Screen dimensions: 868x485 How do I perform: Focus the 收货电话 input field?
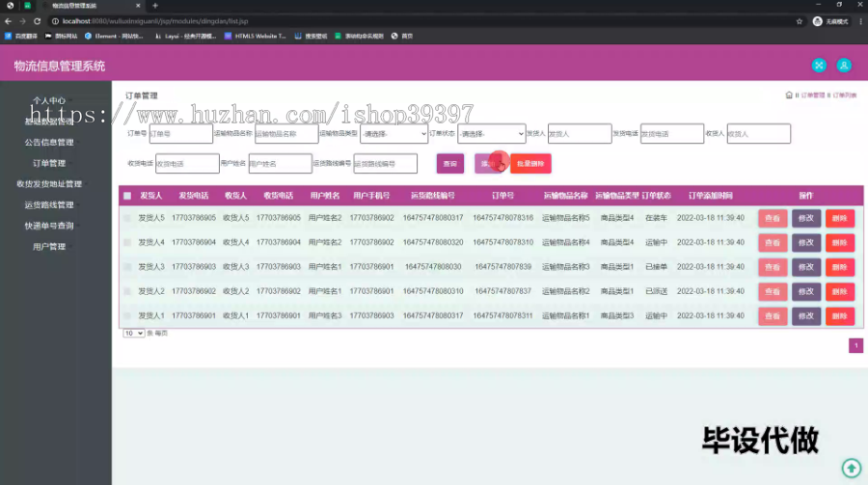tap(188, 163)
